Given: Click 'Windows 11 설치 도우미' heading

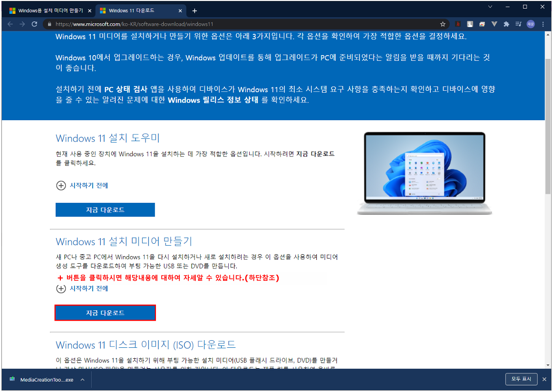Looking at the screenshot, I should tap(107, 138).
